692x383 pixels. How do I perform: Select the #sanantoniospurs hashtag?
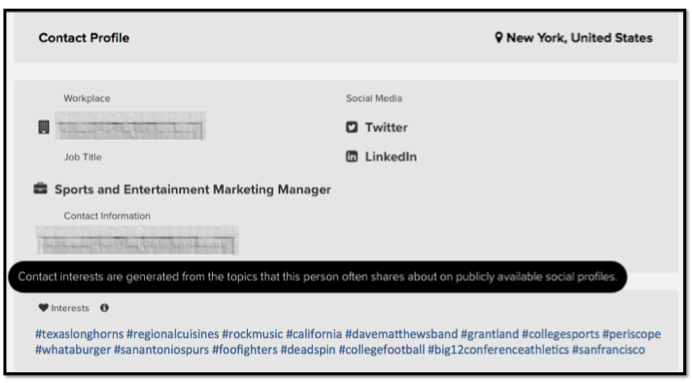coord(162,350)
